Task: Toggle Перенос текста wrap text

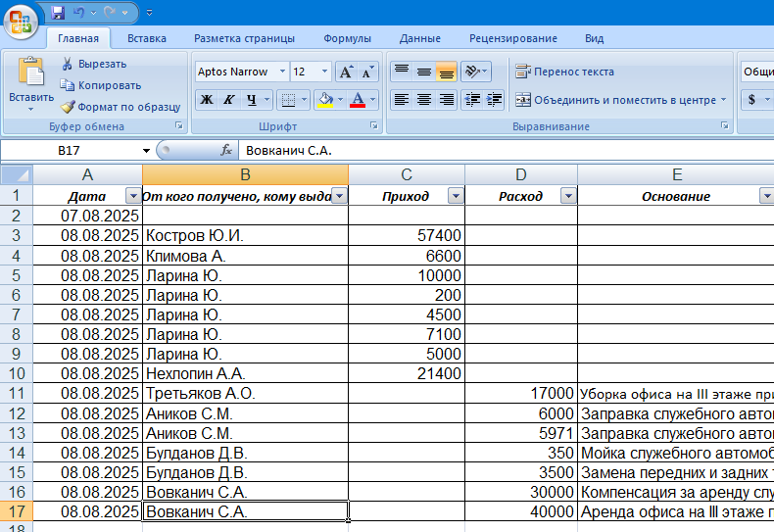Action: pos(565,72)
